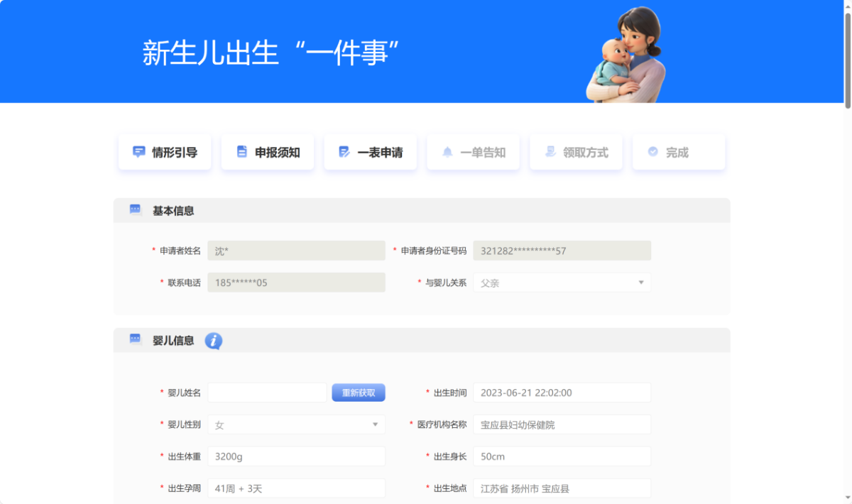Image resolution: width=852 pixels, height=504 pixels.
Task: Click the 医疗机构名称 label
Action: pyautogui.click(x=442, y=424)
